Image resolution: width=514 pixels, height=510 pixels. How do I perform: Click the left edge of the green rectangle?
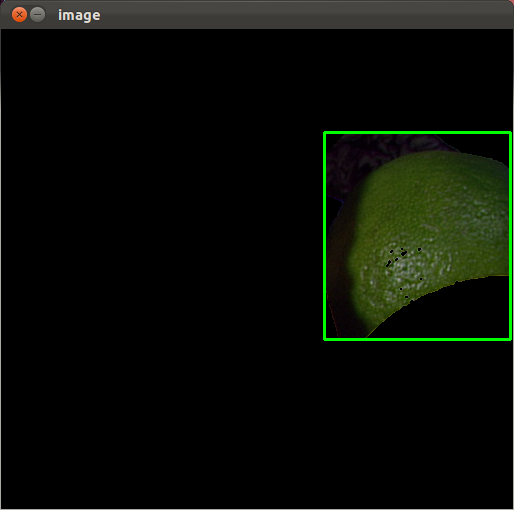[325, 236]
